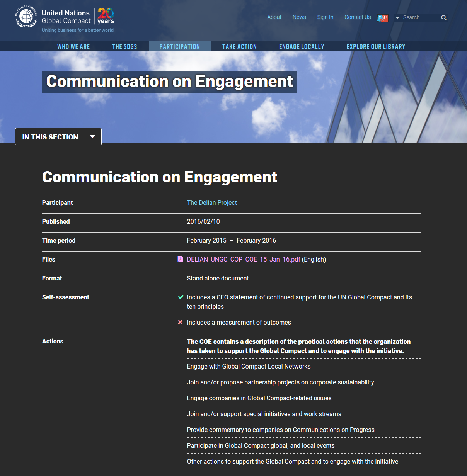467x476 pixels.
Task: Open the PDF file icon beside DELIAN_UNGC_COP_COE
Action: 180,259
